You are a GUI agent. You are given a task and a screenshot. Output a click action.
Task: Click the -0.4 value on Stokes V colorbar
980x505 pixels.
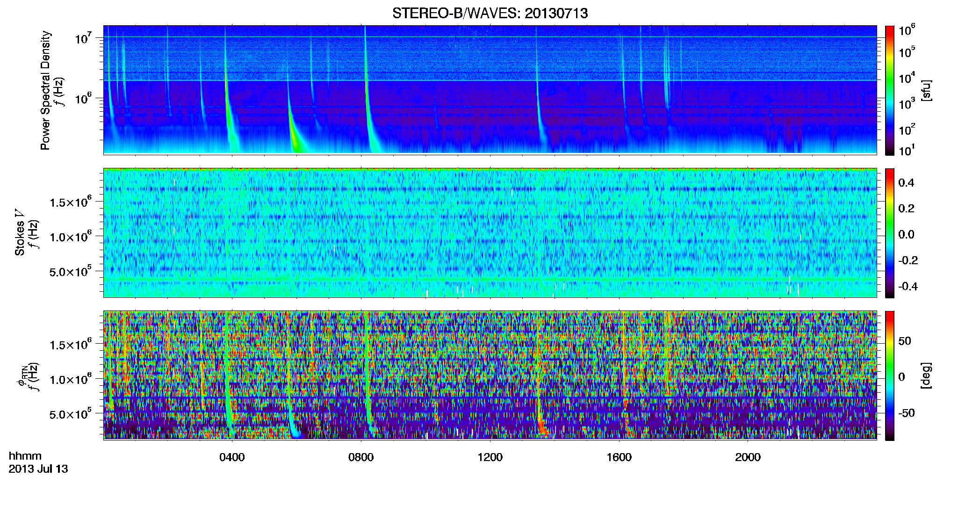908,286
